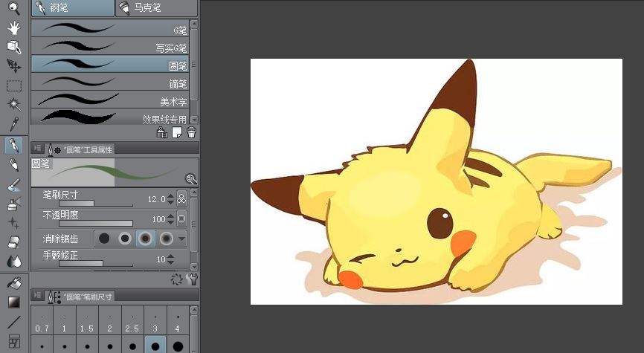This screenshot has width=644, height=353.
Task: Select the Zoom magnifier tool
Action: [x=14, y=7]
